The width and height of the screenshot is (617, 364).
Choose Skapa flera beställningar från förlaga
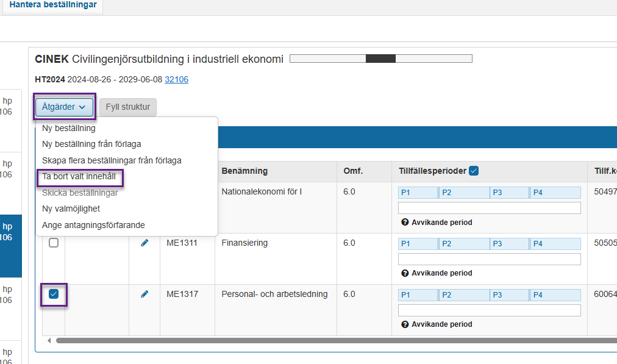[112, 160]
